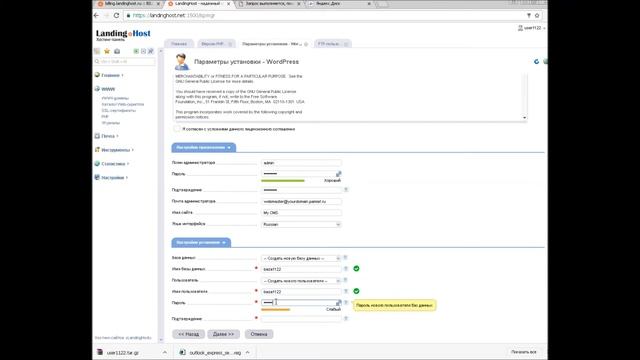Click the bookmark star in address bar
The width and height of the screenshot is (640, 360).
537,15
